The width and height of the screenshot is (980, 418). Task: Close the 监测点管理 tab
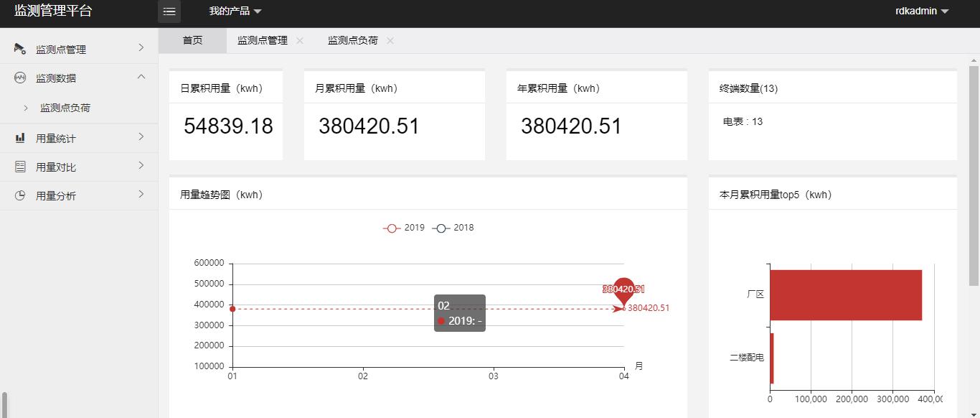(300, 41)
